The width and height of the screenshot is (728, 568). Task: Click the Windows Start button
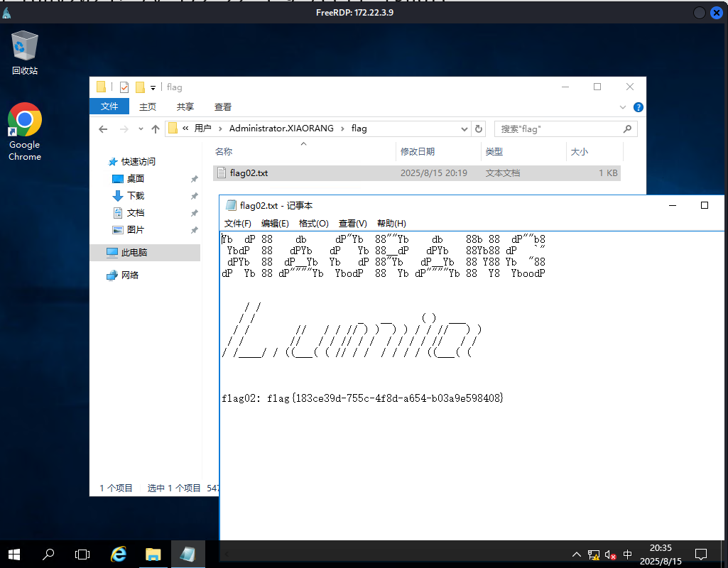coord(14,554)
